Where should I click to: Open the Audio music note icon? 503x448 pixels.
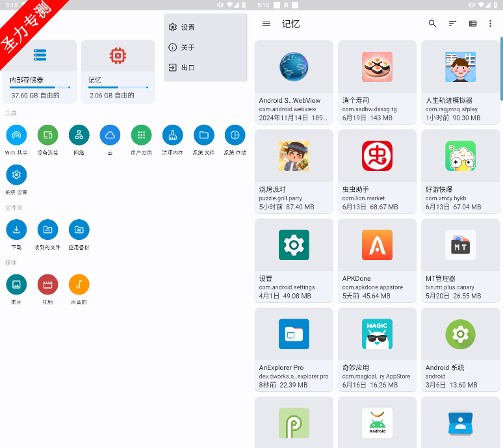[x=79, y=284]
